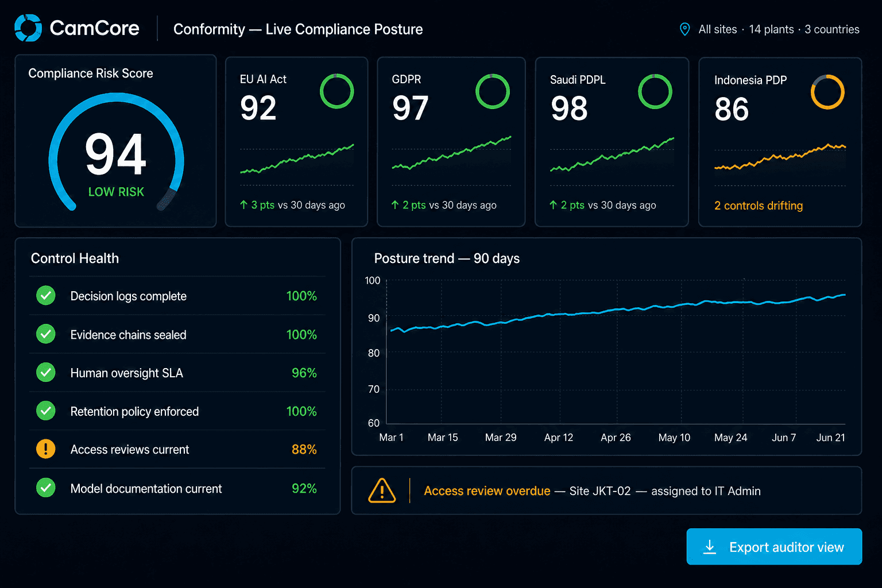Viewport: 882px width, 588px height.
Task: Click the Export auditor view button
Action: click(x=774, y=547)
